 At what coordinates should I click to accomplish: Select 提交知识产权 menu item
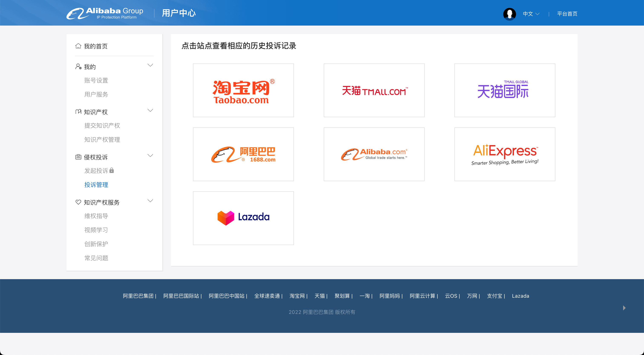click(x=102, y=125)
